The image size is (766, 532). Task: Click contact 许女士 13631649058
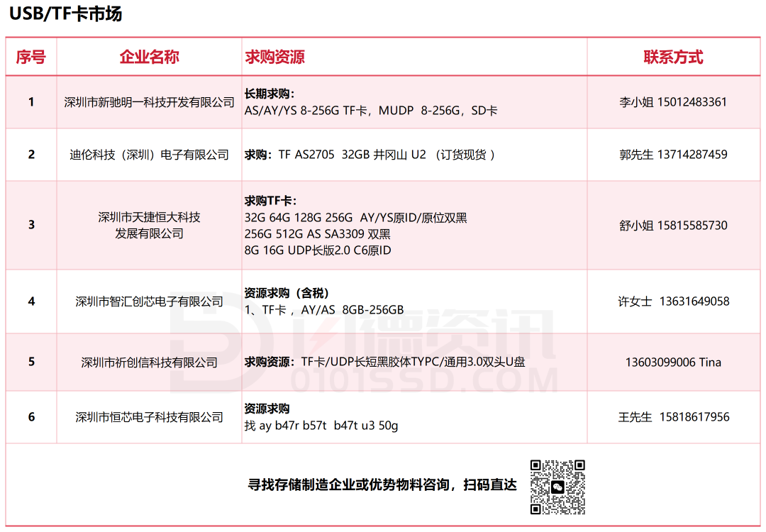click(x=673, y=301)
